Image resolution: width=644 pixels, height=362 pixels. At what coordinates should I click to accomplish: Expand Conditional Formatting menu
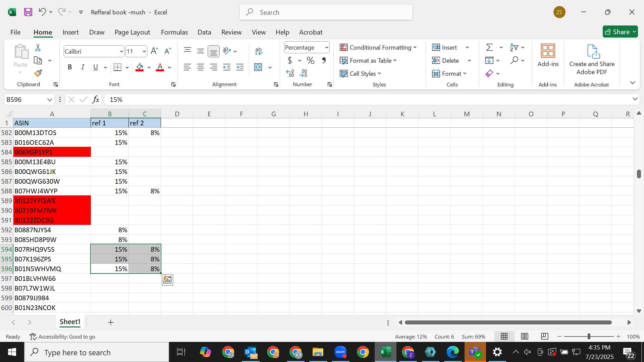[x=378, y=48]
